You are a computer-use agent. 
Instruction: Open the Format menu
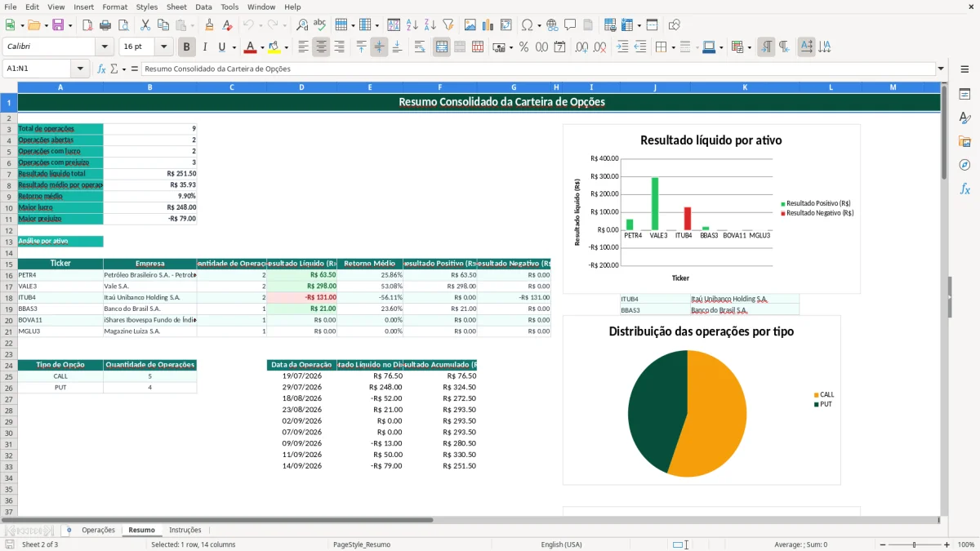click(114, 7)
